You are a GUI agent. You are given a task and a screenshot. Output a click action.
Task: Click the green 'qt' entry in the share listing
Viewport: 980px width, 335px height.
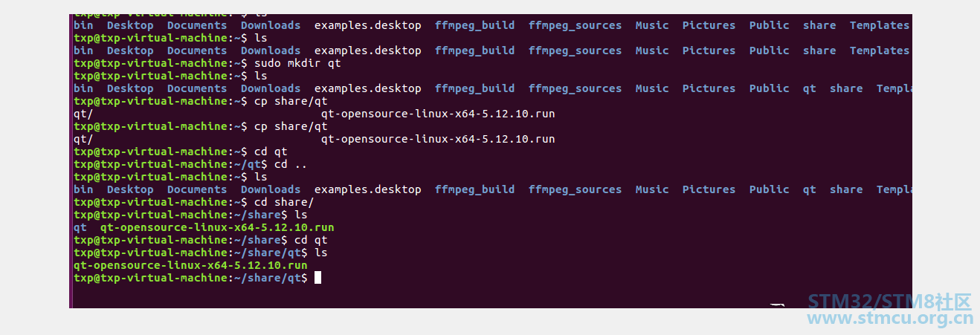(80, 227)
